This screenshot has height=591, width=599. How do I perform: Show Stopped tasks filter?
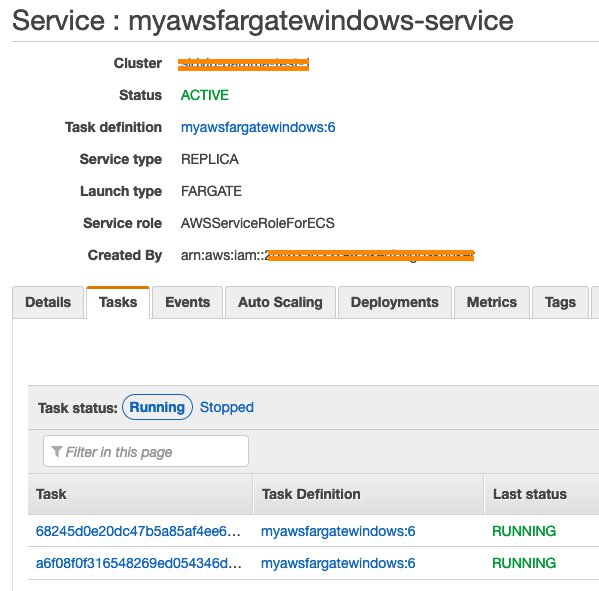pos(227,407)
